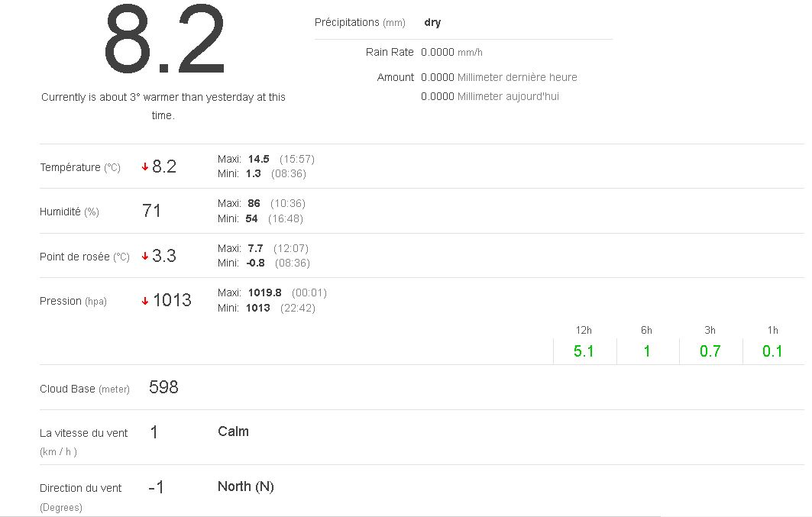The width and height of the screenshot is (812, 517).
Task: Click the Humidité value 71
Action: click(x=152, y=211)
